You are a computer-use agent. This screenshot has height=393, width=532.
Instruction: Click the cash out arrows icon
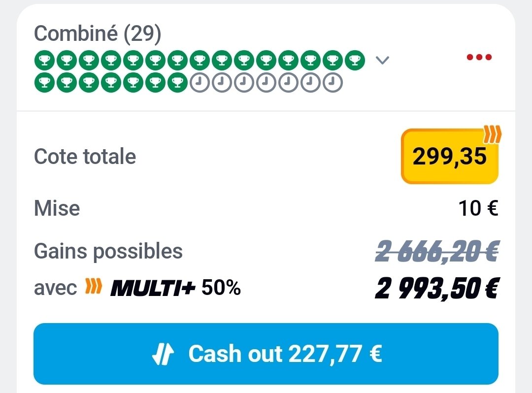click(x=163, y=354)
